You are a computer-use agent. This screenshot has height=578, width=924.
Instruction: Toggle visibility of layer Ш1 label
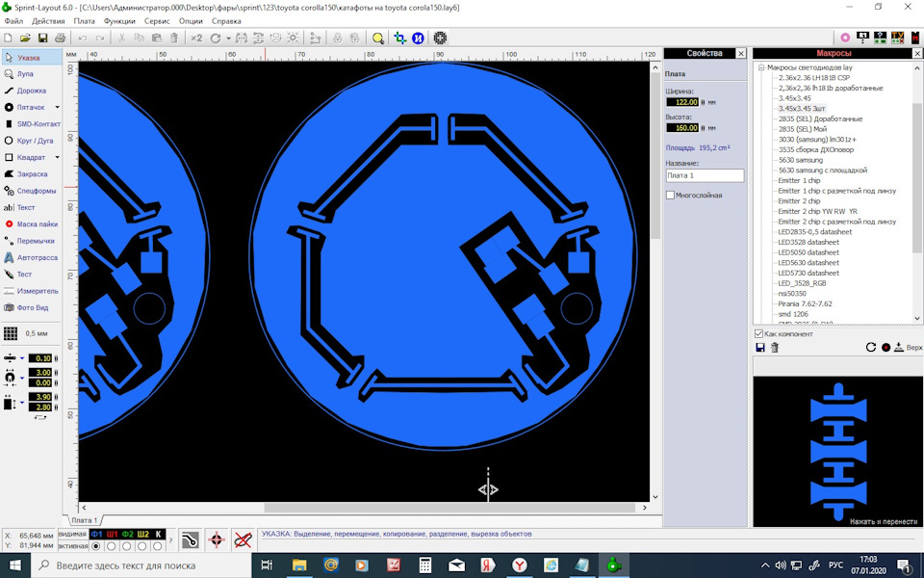(x=112, y=534)
